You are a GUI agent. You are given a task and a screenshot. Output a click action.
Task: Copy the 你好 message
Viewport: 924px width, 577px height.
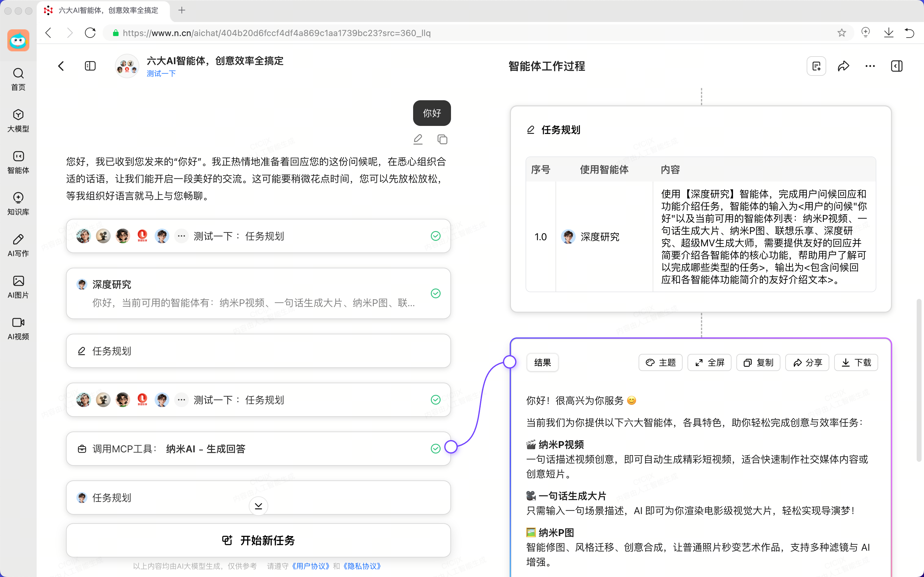coord(442,139)
